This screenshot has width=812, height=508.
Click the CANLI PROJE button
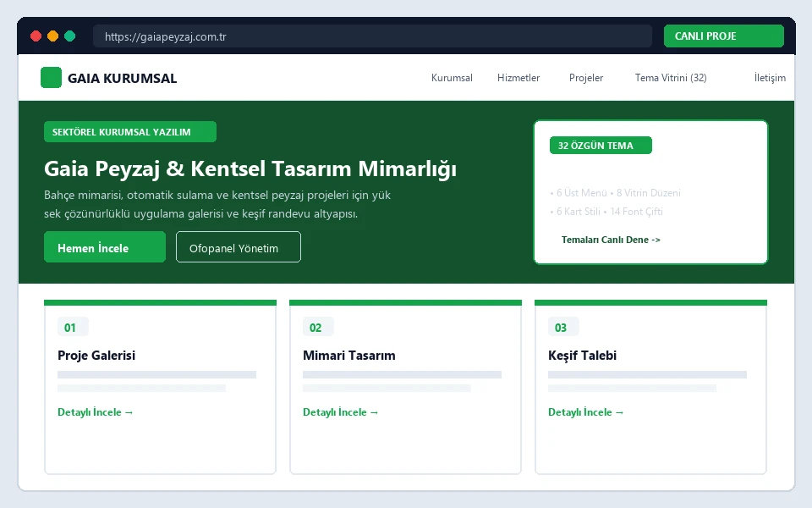pos(723,36)
